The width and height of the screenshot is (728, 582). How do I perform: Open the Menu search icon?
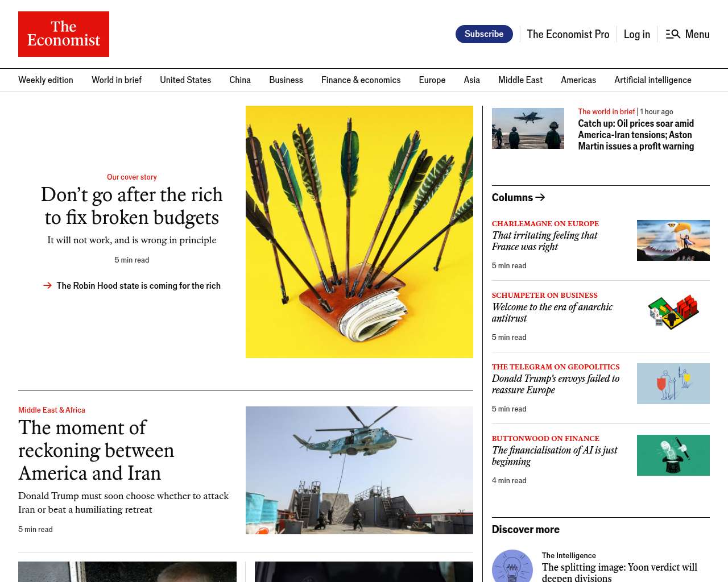(673, 34)
